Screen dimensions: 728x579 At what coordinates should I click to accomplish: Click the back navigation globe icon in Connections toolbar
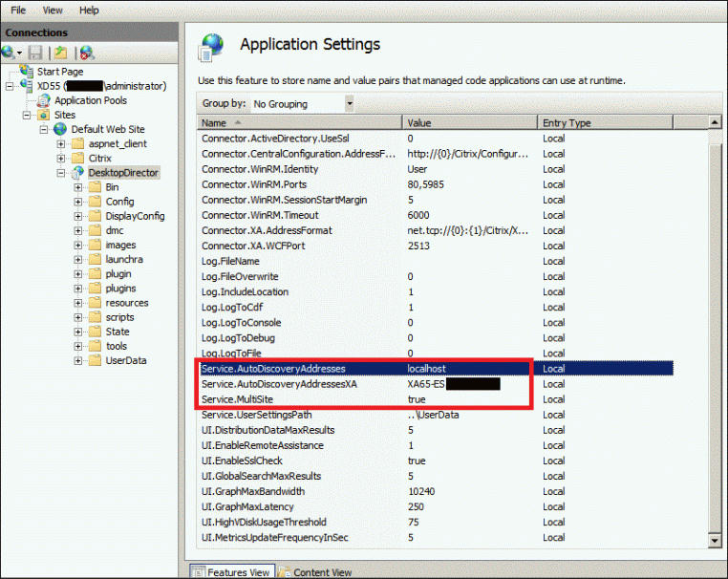click(x=9, y=53)
